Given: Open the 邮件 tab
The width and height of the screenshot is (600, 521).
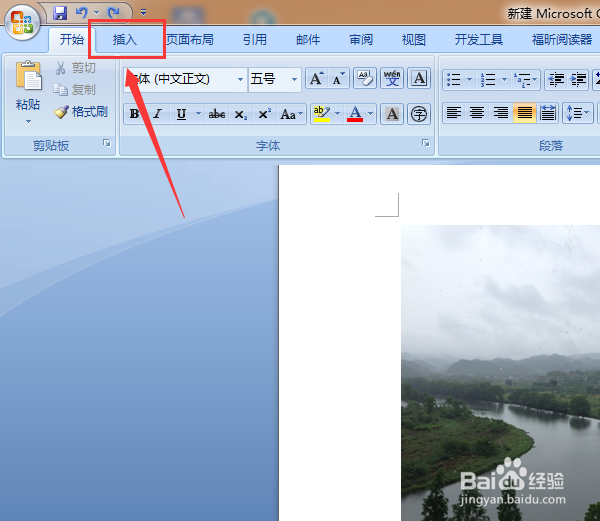Looking at the screenshot, I should click(308, 39).
